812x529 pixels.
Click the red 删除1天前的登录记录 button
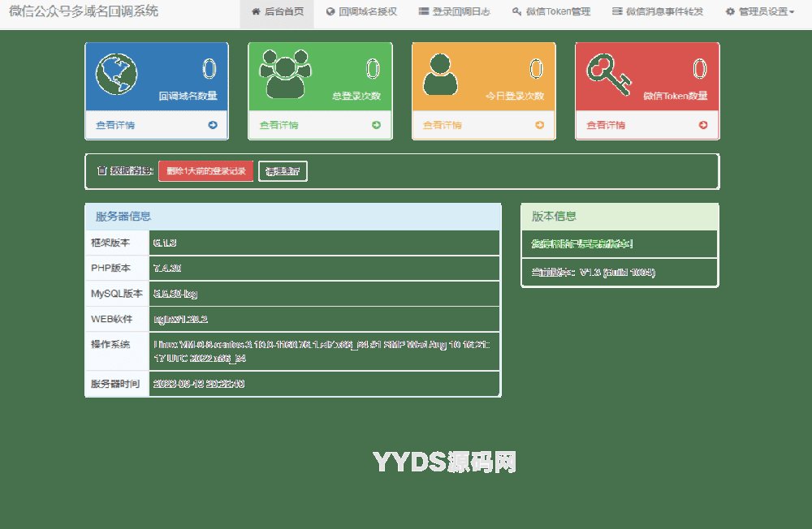[x=205, y=171]
